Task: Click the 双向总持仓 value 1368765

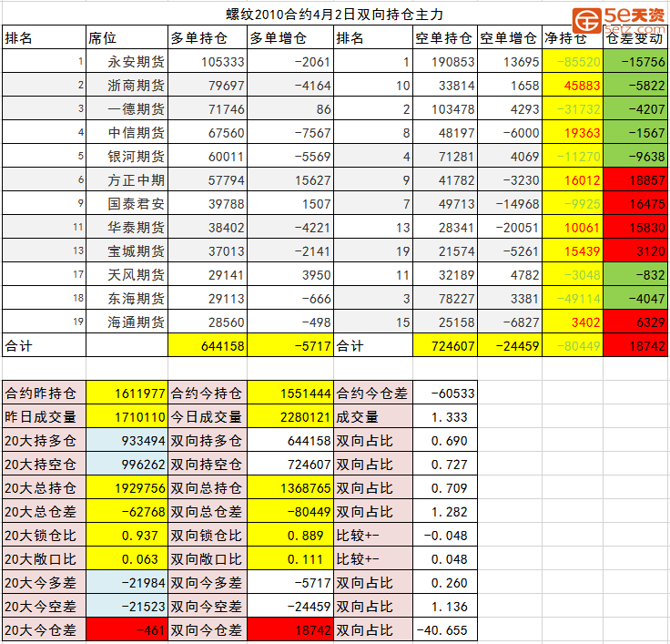Action: [x=290, y=487]
